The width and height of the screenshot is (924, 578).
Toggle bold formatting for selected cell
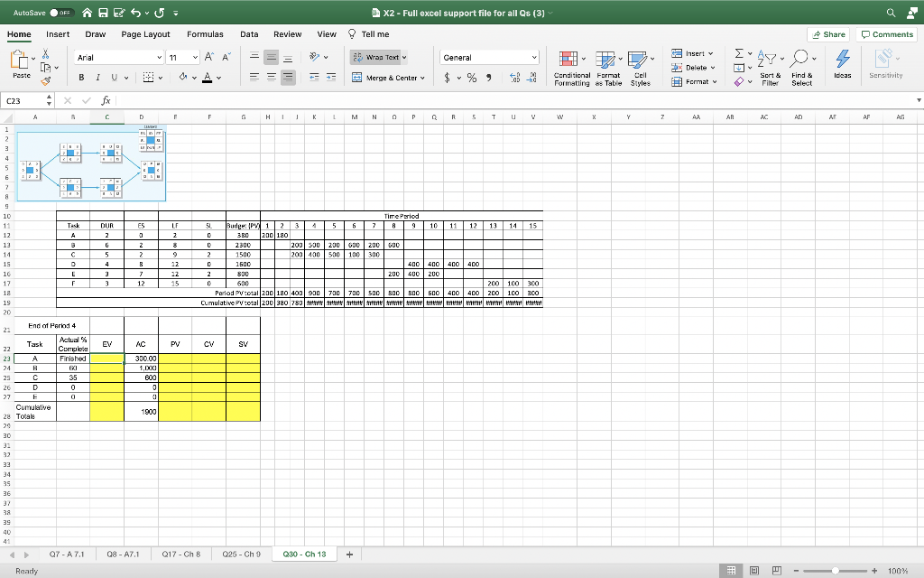pyautogui.click(x=83, y=79)
